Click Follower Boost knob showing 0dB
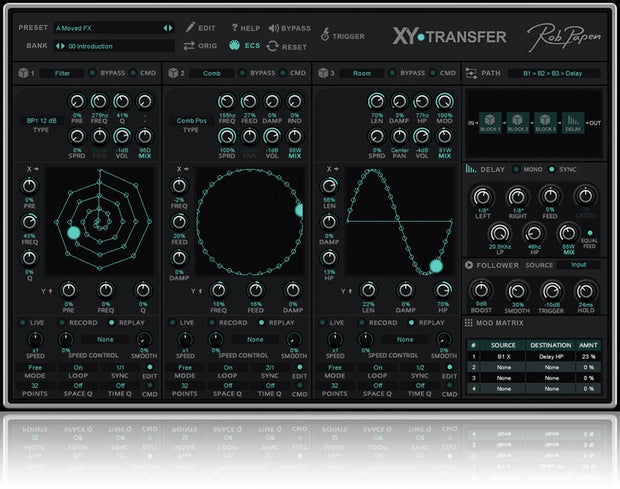 coord(481,291)
